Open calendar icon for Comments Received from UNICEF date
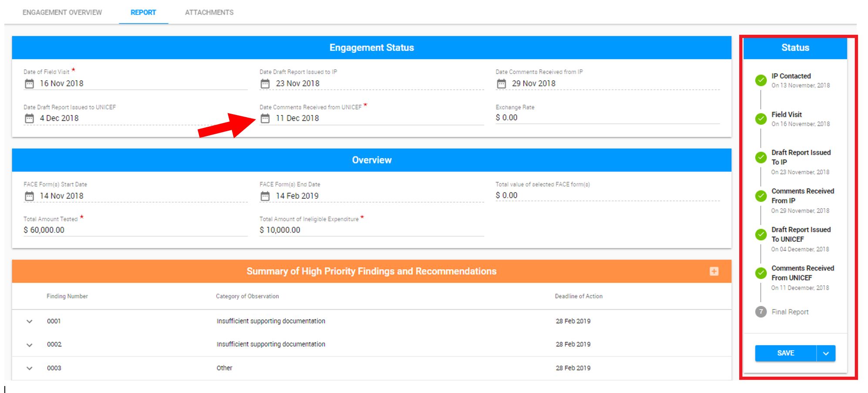 click(265, 119)
